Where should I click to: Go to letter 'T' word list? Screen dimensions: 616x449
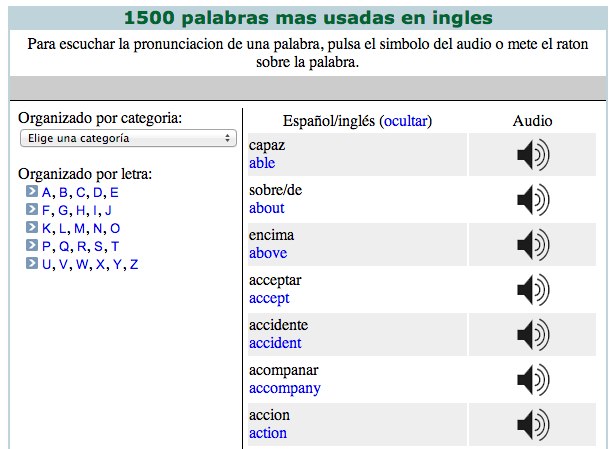pos(115,246)
